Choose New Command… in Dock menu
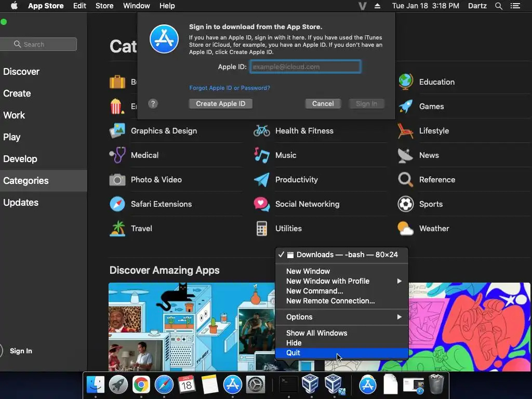Screen dimensions: 532x399 [x=342, y=291]
